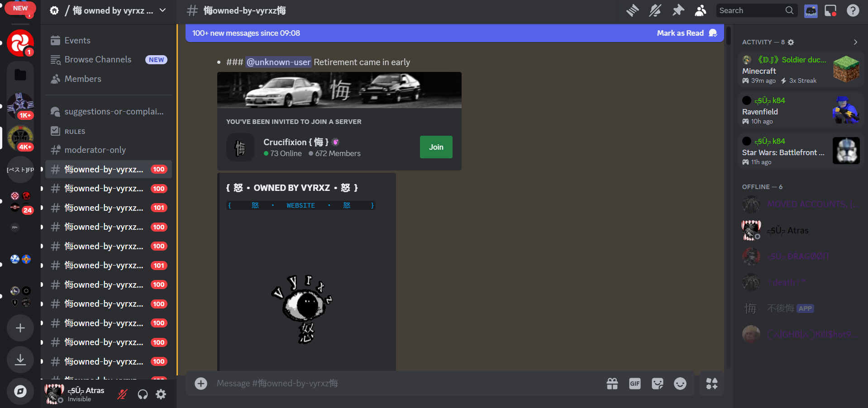The image size is (868, 408).
Task: Join the Crucifixion server
Action: coord(436,147)
